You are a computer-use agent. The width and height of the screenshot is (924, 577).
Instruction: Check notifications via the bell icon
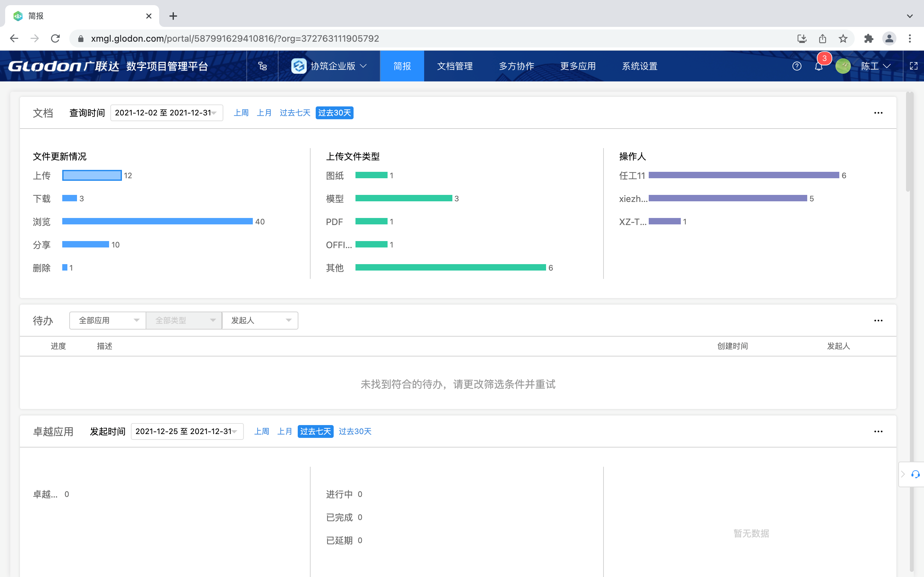point(819,66)
